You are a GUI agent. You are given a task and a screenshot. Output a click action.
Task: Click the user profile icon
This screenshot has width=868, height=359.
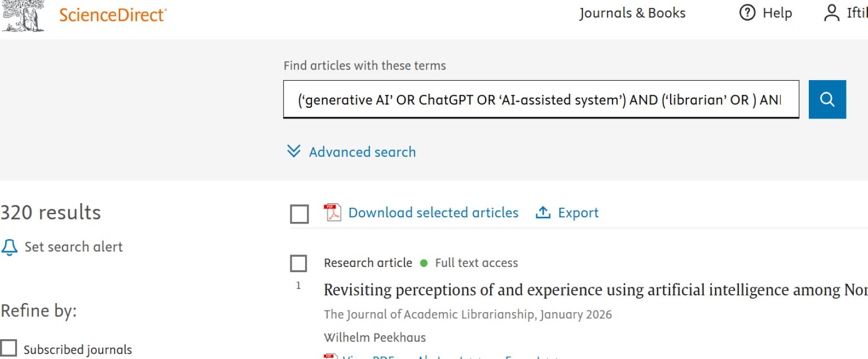point(832,13)
